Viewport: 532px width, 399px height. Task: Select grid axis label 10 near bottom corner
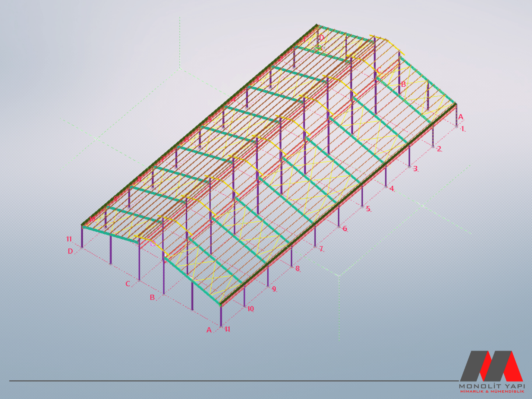pyautogui.click(x=250, y=309)
